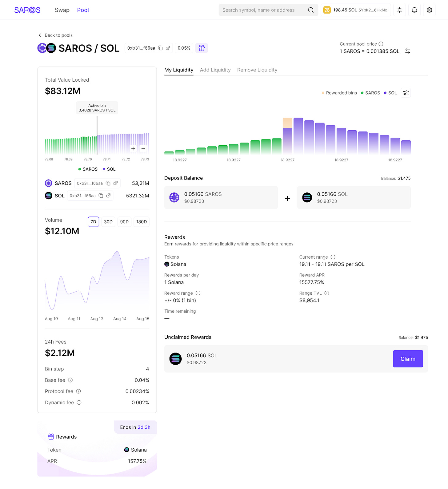Click the Rewards gift icon in bottom card
The height and width of the screenshot is (489, 448).
(x=51, y=437)
